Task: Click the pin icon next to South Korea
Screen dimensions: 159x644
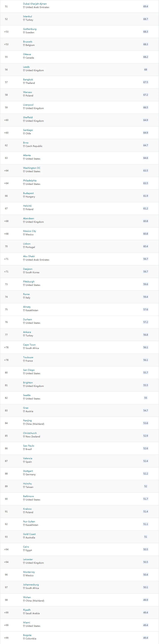Action: click(x=24, y=272)
